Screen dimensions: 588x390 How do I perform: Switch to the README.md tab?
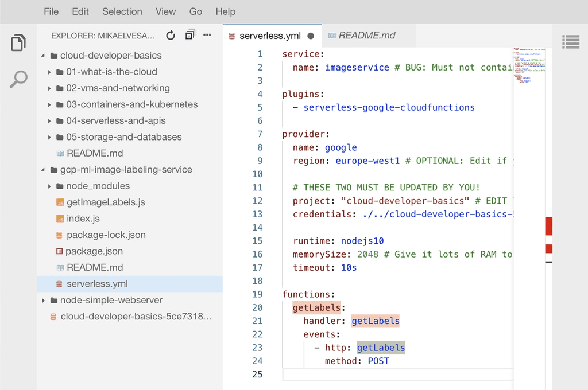point(366,36)
